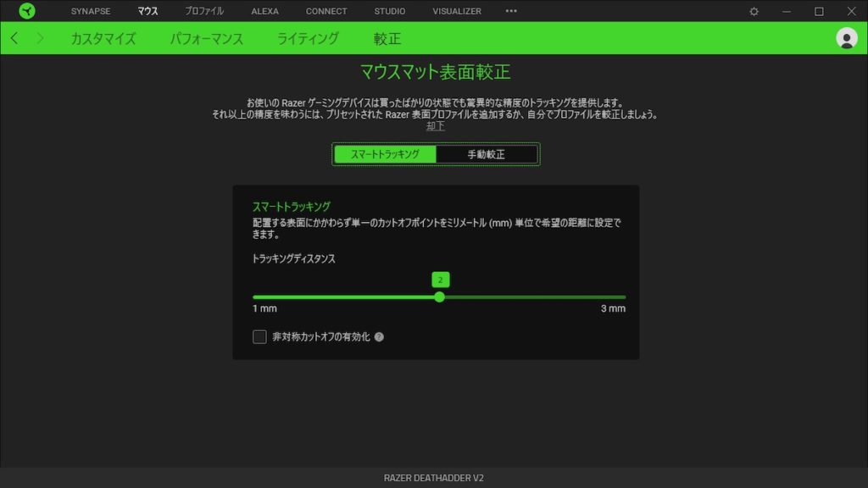The height and width of the screenshot is (488, 868).
Task: Click the 却下 dismiss link
Action: pyautogui.click(x=436, y=126)
